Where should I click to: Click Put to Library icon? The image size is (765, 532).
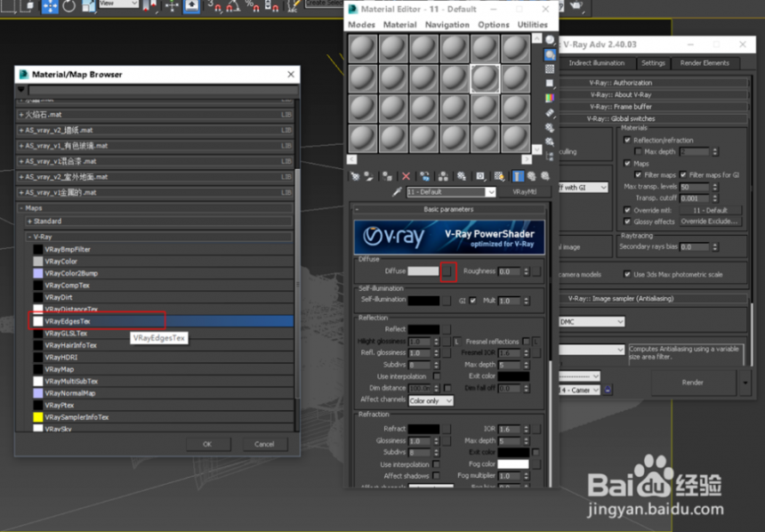click(462, 176)
